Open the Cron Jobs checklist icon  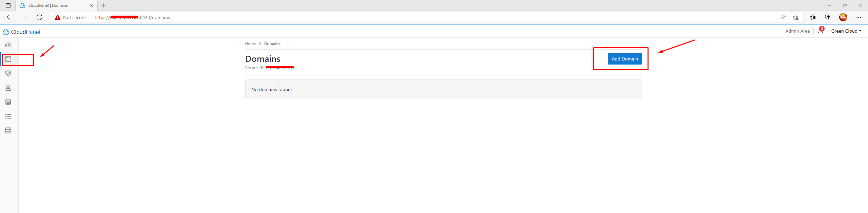pyautogui.click(x=8, y=116)
